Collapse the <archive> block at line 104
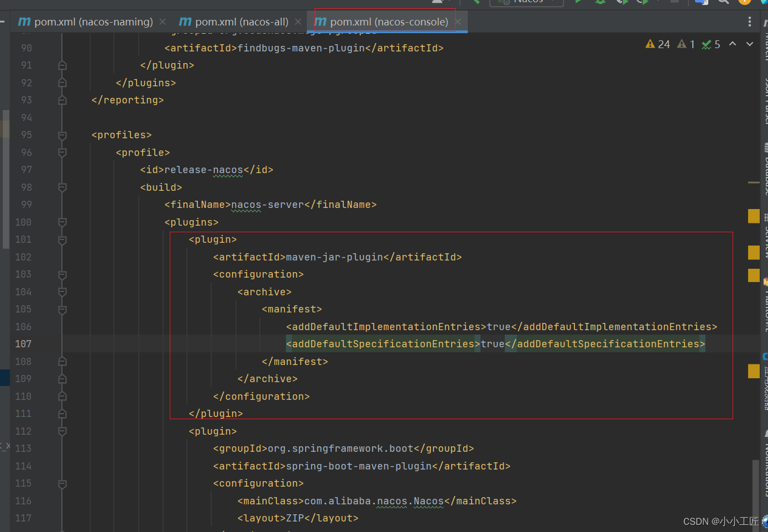The width and height of the screenshot is (768, 532). [62, 292]
